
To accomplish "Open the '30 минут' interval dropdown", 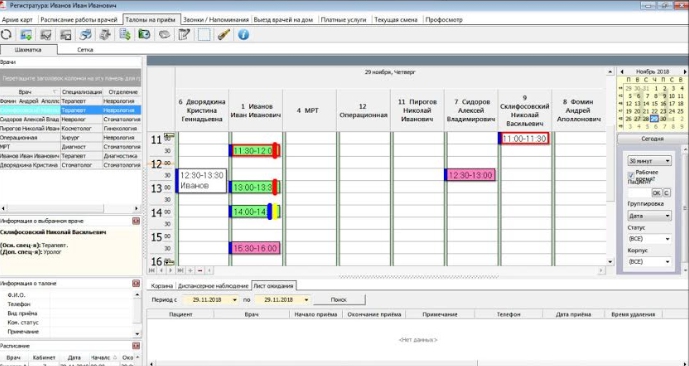I will pyautogui.click(x=667, y=160).
